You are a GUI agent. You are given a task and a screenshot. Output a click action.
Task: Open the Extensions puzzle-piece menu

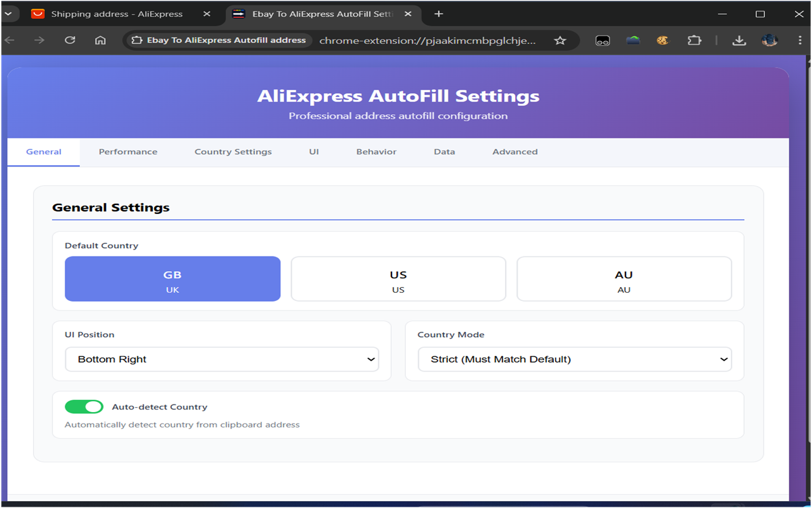(x=694, y=40)
